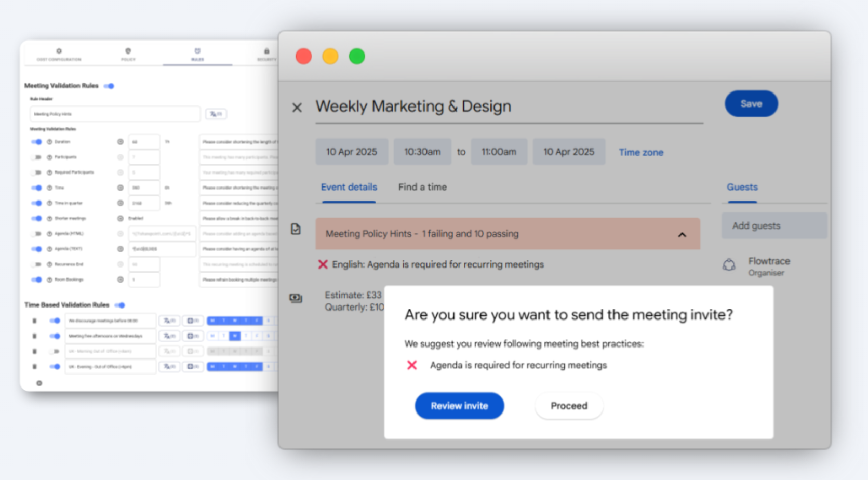
Task: Enable the Required Participants rule switch
Action: (x=36, y=172)
